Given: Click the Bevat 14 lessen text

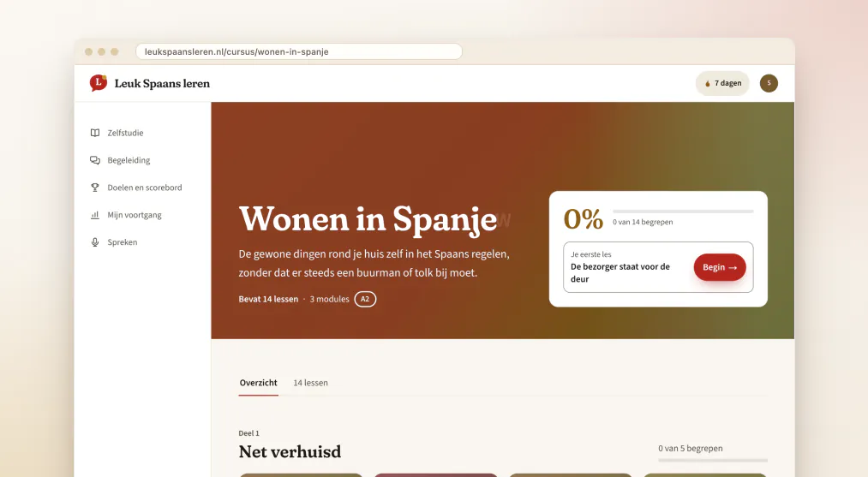Looking at the screenshot, I should click(x=268, y=300).
